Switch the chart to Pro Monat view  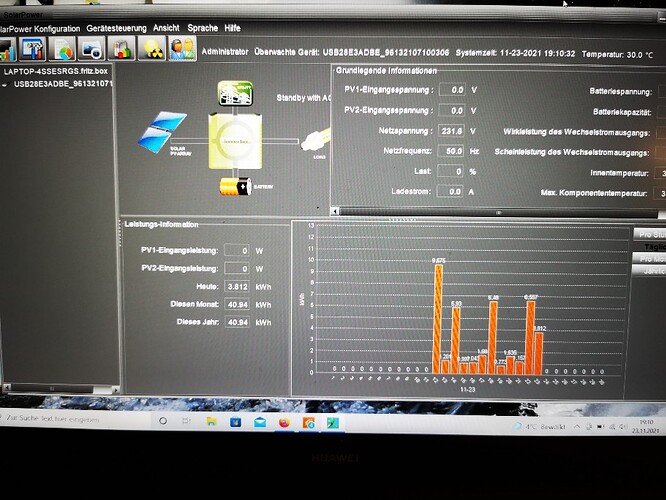click(x=649, y=258)
